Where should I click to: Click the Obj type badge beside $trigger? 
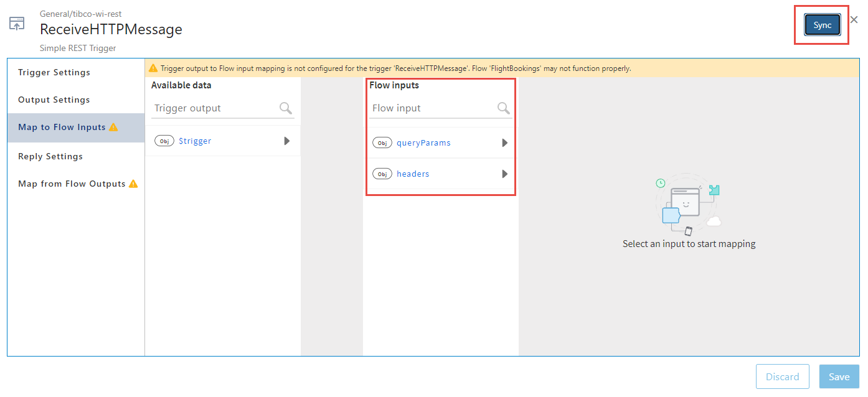coord(164,141)
